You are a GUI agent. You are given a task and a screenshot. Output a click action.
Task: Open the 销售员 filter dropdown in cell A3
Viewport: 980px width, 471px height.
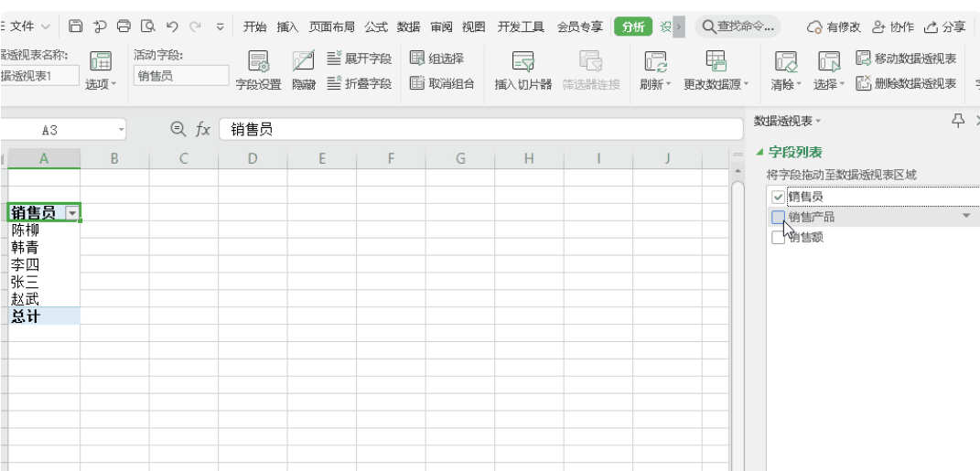(x=74, y=214)
